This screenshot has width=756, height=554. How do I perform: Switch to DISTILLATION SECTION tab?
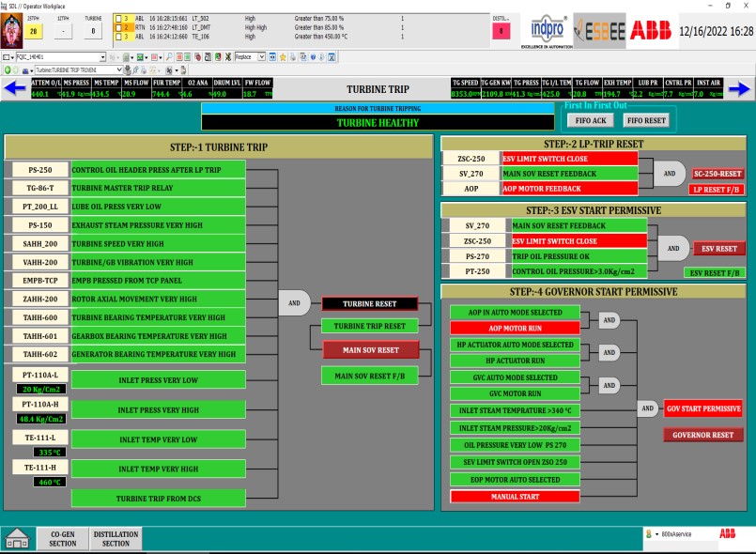tap(116, 537)
